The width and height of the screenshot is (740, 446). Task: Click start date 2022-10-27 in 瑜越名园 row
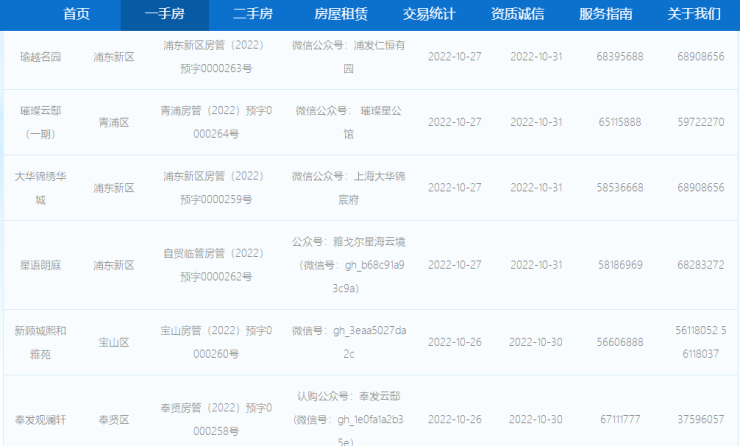(454, 57)
